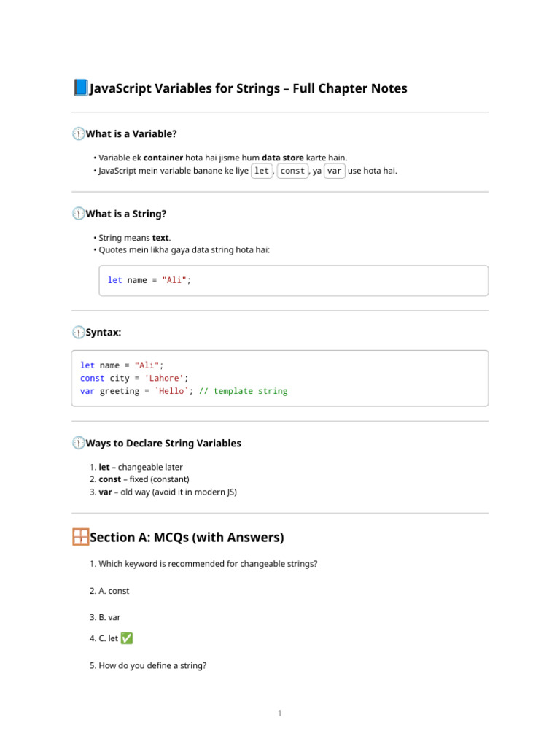
Task: Click the grid icon beside Section A heading
Action: 80,538
